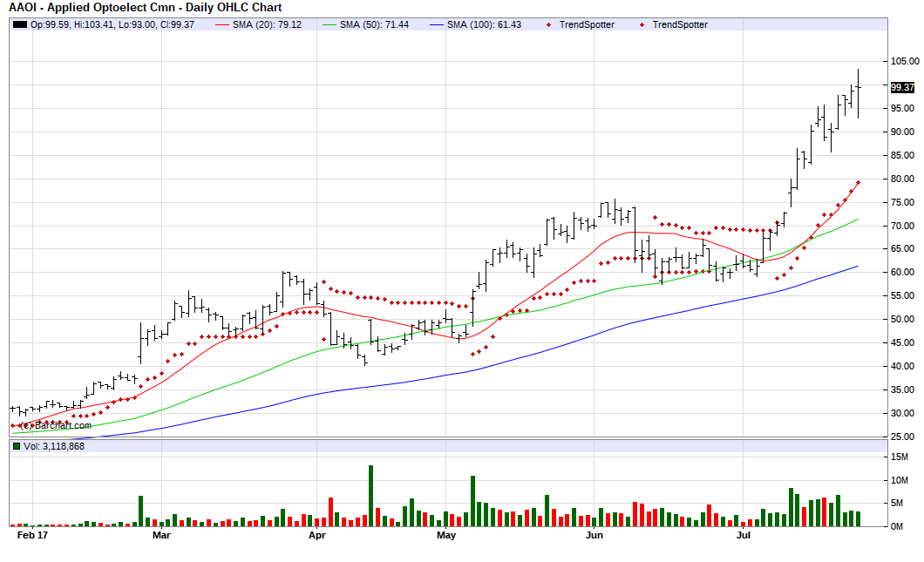Expand the Vol: 3,118,868 volume legend
This screenshot has width=924, height=562.
pyautogui.click(x=57, y=447)
